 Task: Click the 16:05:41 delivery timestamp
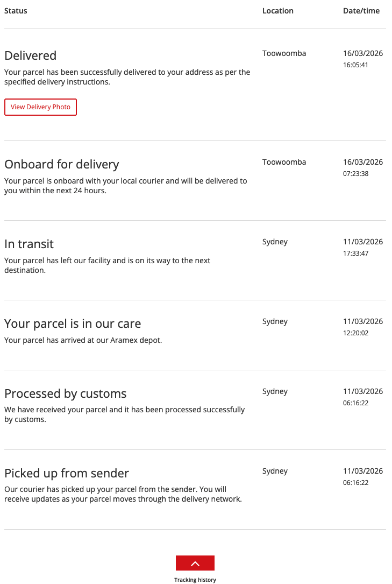355,65
